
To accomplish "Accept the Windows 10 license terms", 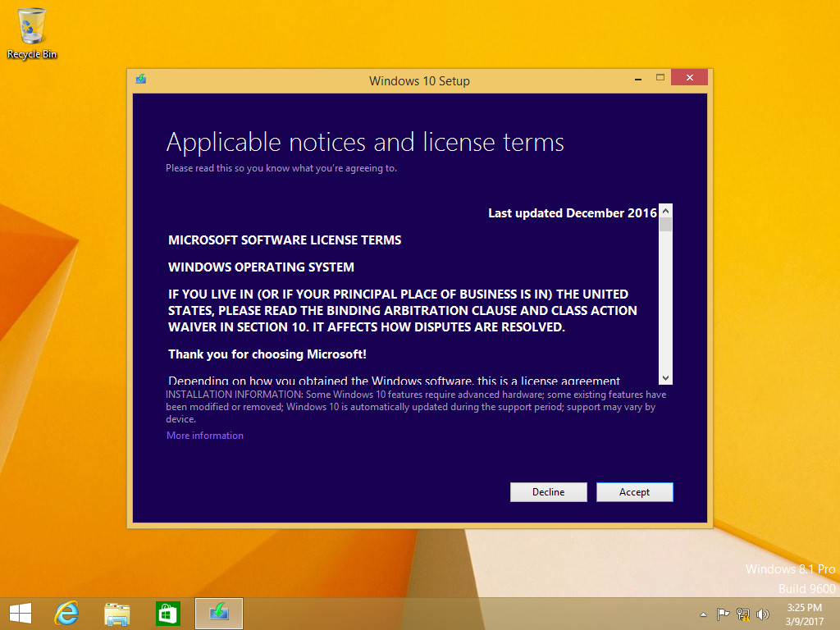I will coord(634,492).
